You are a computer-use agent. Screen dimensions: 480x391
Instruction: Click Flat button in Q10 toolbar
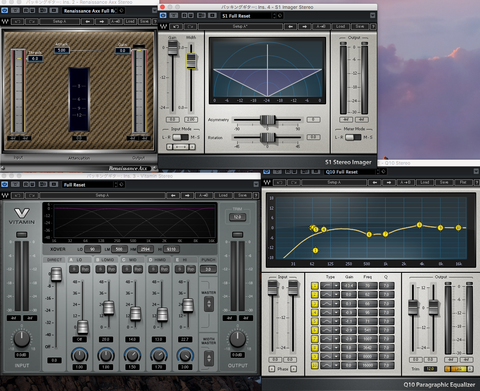pyautogui.click(x=463, y=182)
